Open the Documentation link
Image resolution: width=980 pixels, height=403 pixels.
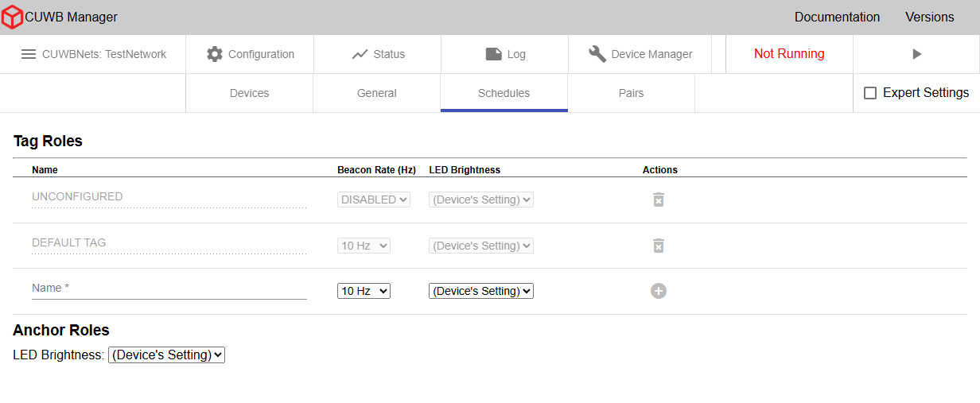click(x=837, y=17)
